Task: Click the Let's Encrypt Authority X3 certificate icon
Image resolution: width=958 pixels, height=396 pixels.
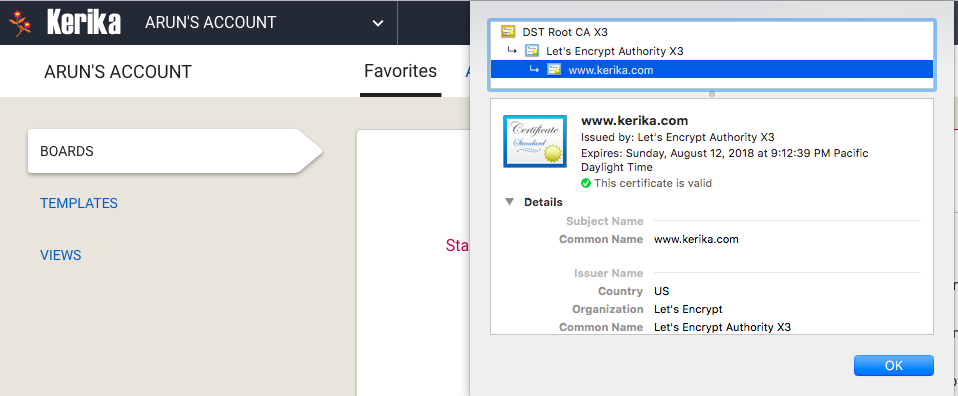Action: point(532,51)
